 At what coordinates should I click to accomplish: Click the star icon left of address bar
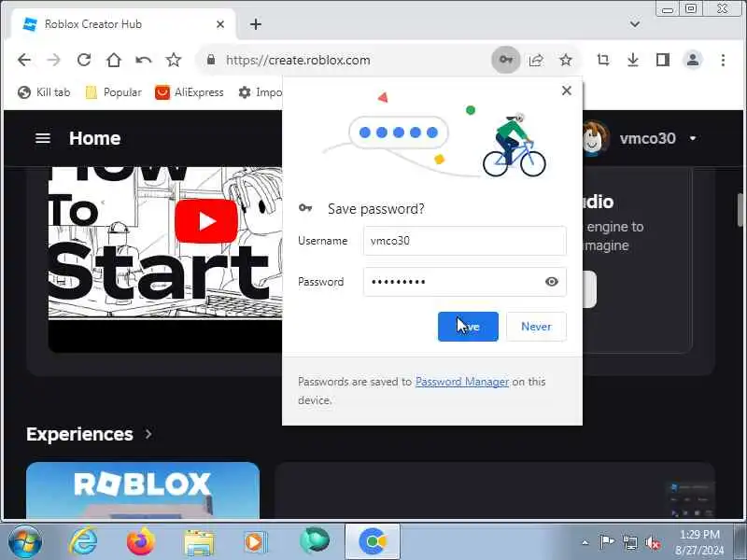(174, 60)
